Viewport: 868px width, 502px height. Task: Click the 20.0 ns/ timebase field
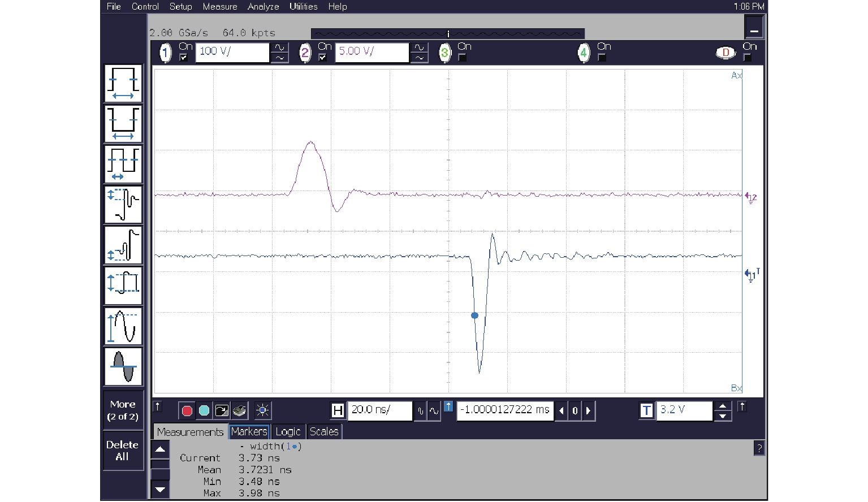(379, 410)
